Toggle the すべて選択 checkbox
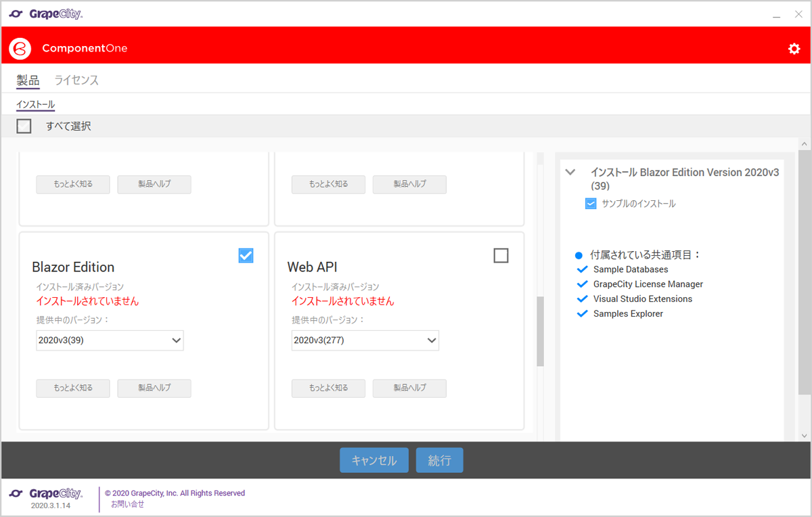This screenshot has height=517, width=812. pos(24,126)
